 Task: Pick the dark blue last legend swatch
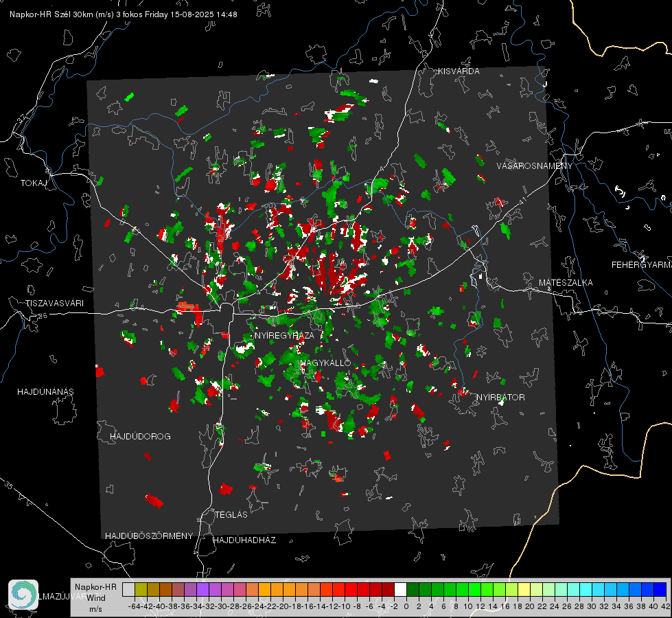pyautogui.click(x=660, y=590)
